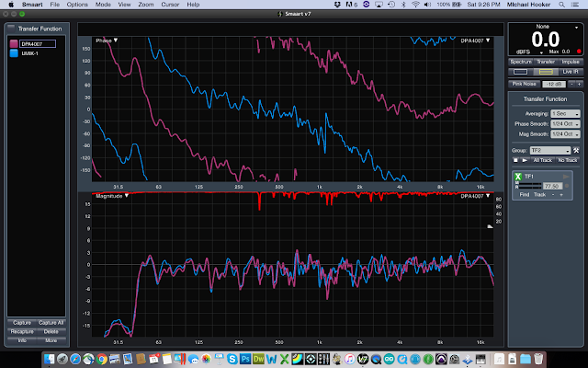Click the red record dot in SPL meter
The height and width of the screenshot is (368, 588).
click(x=579, y=52)
